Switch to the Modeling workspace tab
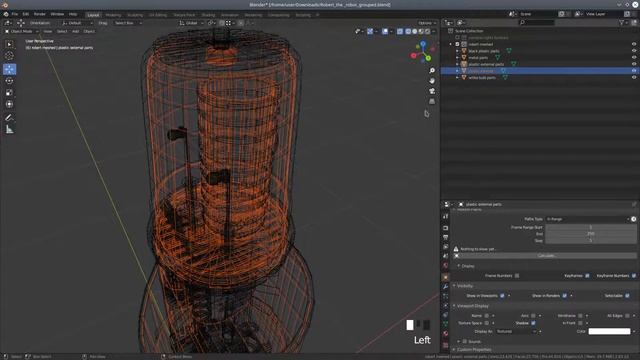 tap(113, 15)
